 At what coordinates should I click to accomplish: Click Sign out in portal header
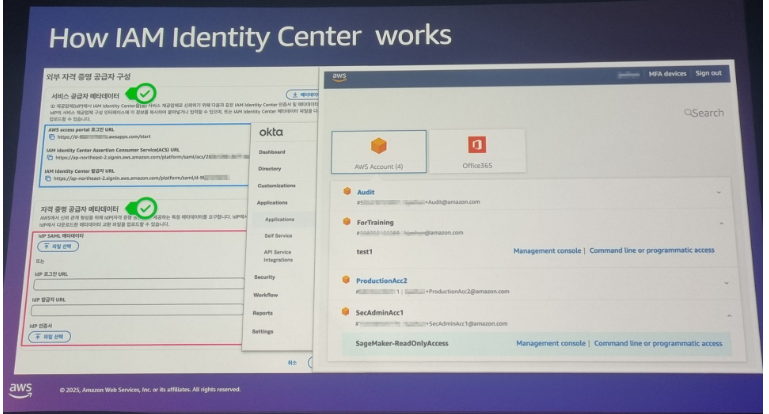(x=709, y=73)
